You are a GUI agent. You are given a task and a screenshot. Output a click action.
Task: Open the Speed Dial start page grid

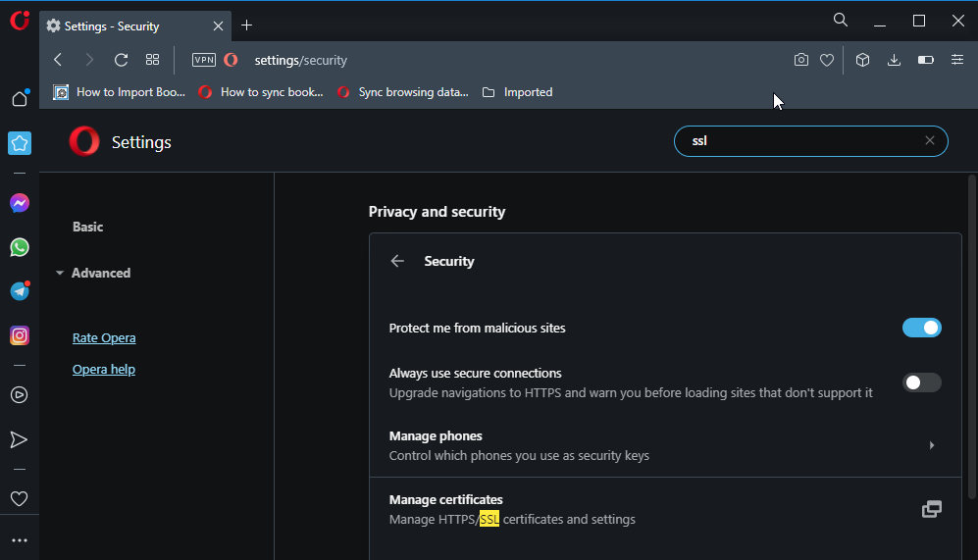tap(152, 60)
